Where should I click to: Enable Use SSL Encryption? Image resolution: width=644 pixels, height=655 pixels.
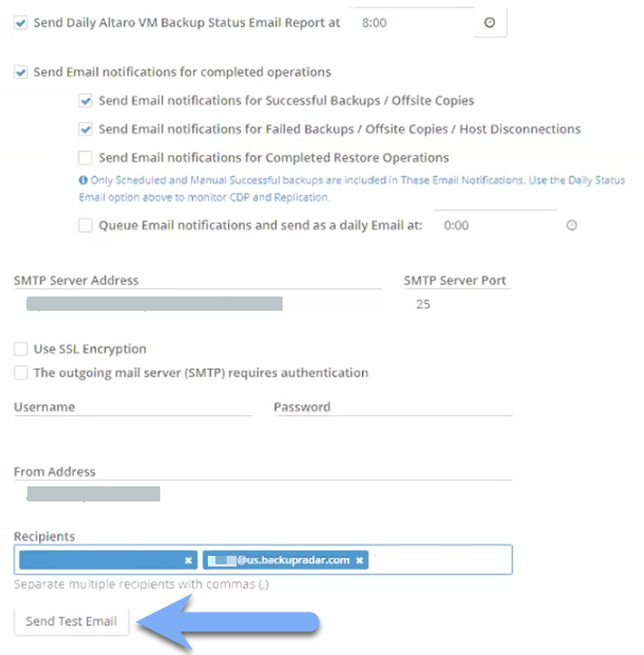click(20, 349)
